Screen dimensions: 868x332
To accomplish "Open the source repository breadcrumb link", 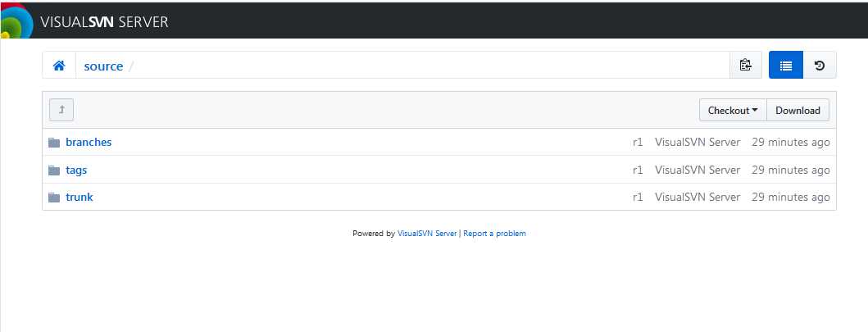I will 103,66.
